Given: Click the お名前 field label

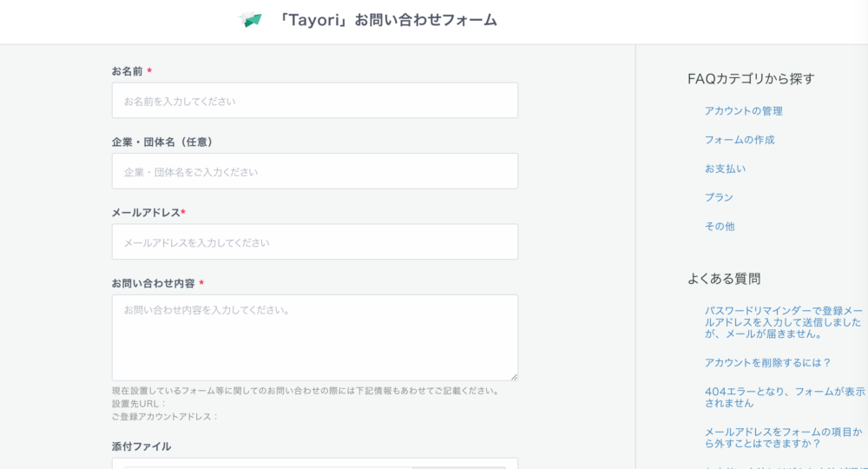Looking at the screenshot, I should pyautogui.click(x=127, y=71).
